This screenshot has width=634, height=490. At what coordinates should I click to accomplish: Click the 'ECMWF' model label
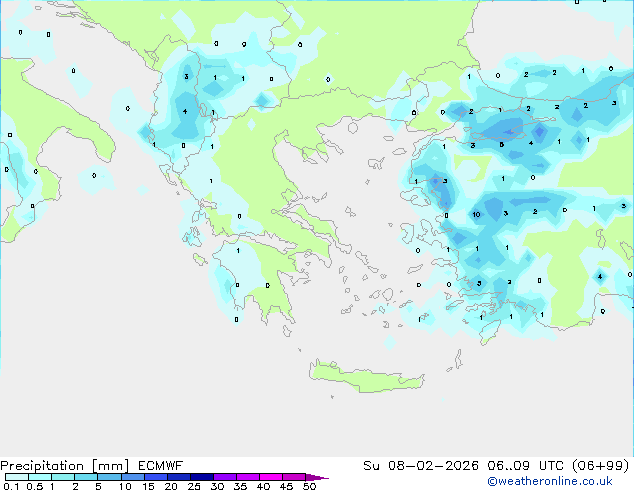[x=161, y=466]
